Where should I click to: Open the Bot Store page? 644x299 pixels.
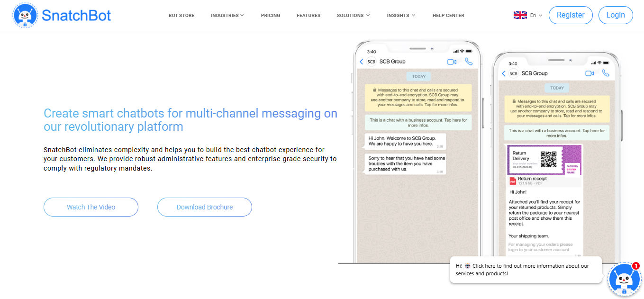point(181,16)
